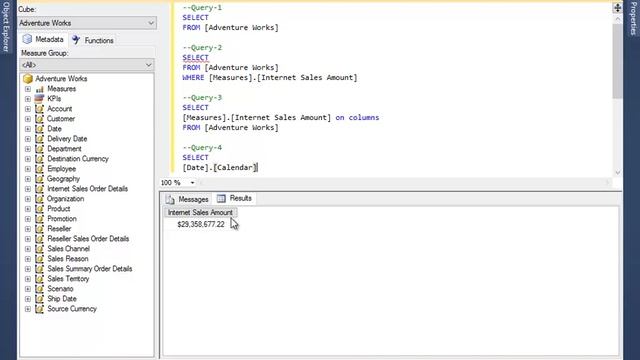Viewport: 640px width, 360px height.
Task: Click the Source Currency dimension icon
Action: coord(39,309)
